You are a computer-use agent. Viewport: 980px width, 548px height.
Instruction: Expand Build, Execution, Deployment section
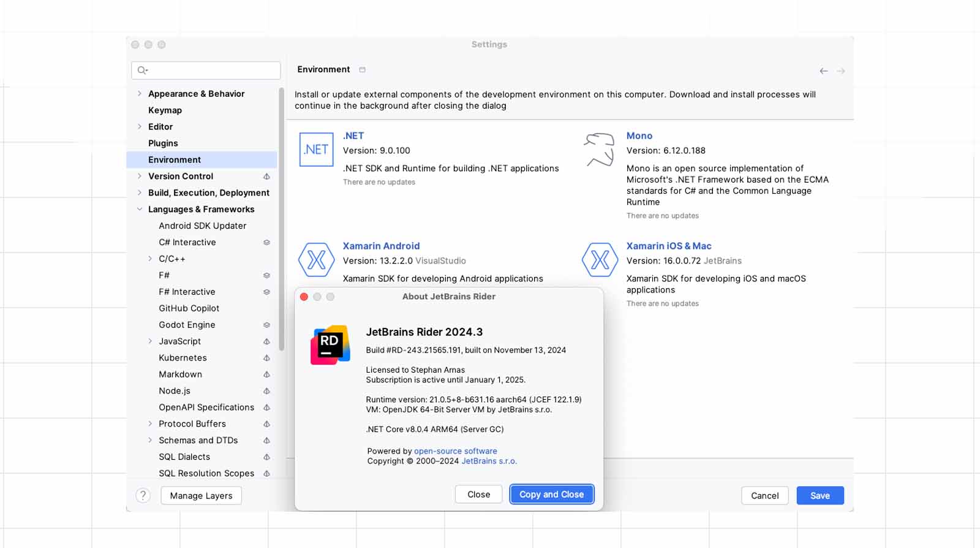[140, 193]
